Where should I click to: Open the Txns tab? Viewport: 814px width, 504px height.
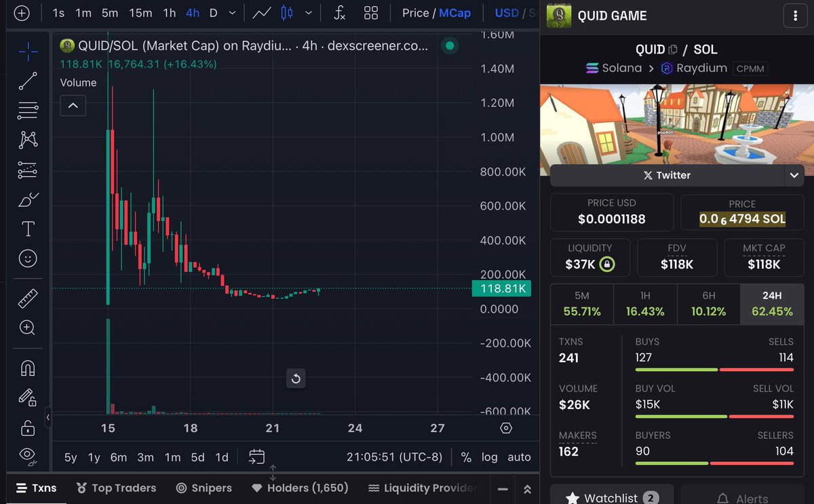37,488
